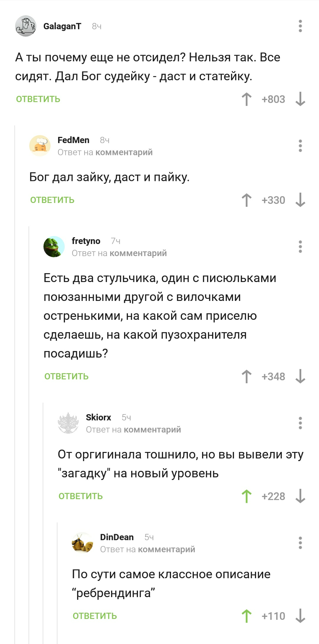Downvote fretyno's two chairs comment
319x644 pixels.
[300, 376]
